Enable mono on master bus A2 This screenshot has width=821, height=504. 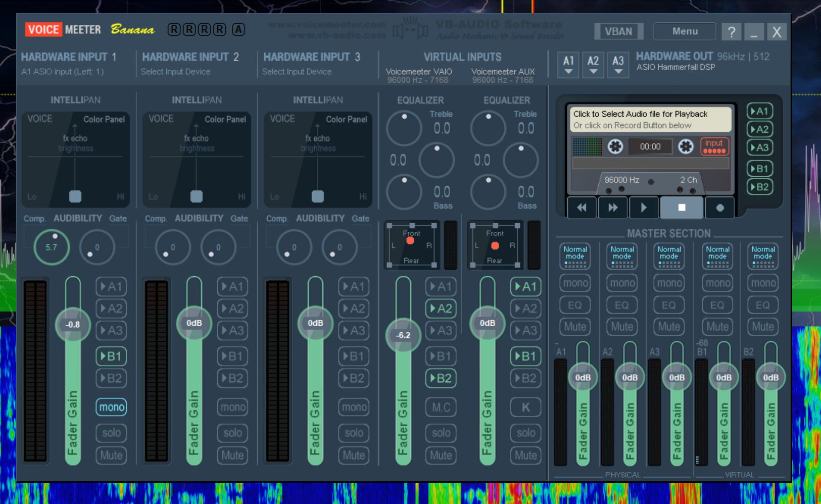pyautogui.click(x=622, y=283)
